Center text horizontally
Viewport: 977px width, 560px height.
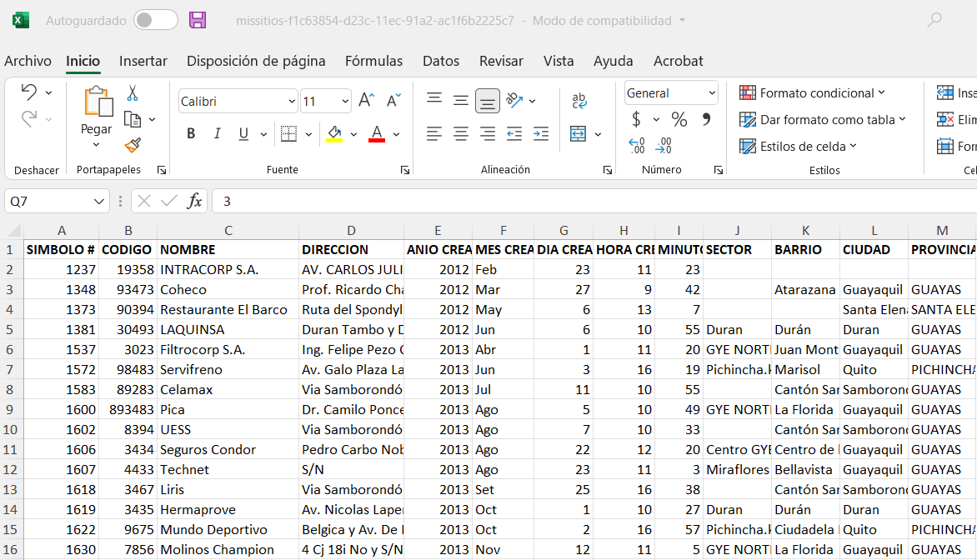(x=461, y=133)
